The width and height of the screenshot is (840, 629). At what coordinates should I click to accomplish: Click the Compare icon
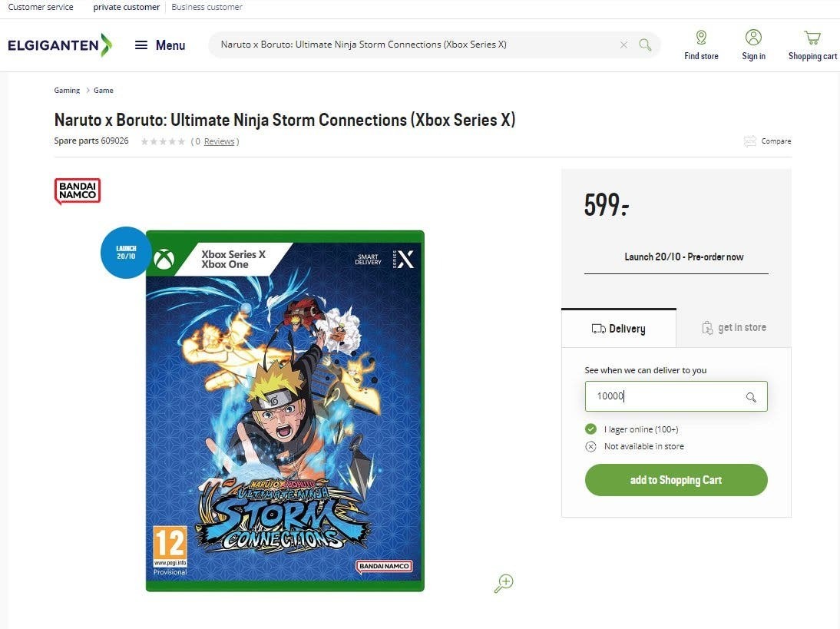click(x=750, y=141)
